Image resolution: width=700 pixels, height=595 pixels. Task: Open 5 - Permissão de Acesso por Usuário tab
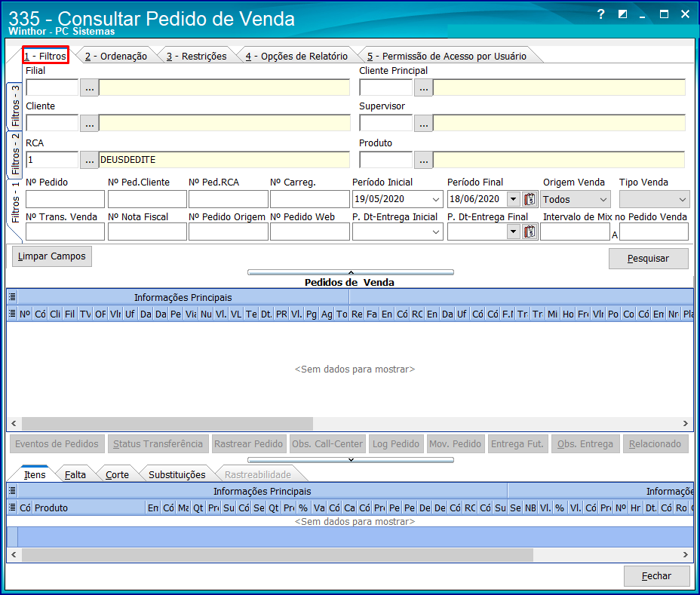point(447,56)
